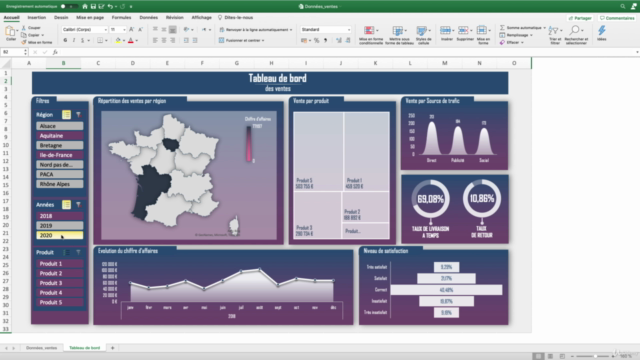Click the search magnifier in the title bar
Screen dimensions: 640x360
pos(622,7)
